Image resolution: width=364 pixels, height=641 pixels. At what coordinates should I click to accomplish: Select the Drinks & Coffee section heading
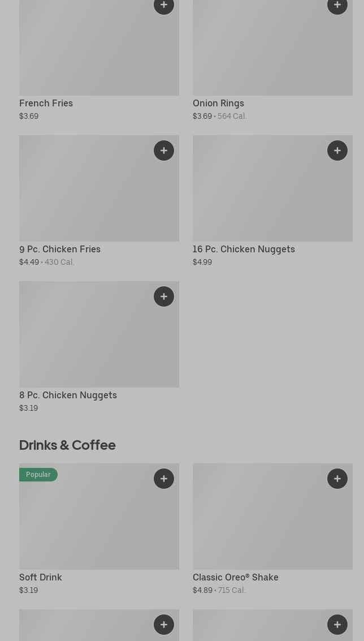[67, 445]
